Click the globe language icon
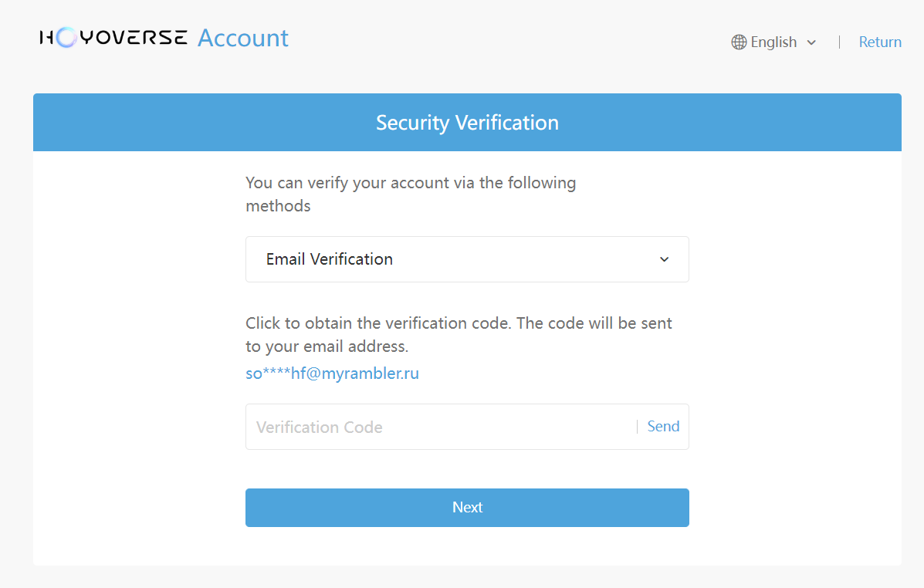 (x=739, y=42)
